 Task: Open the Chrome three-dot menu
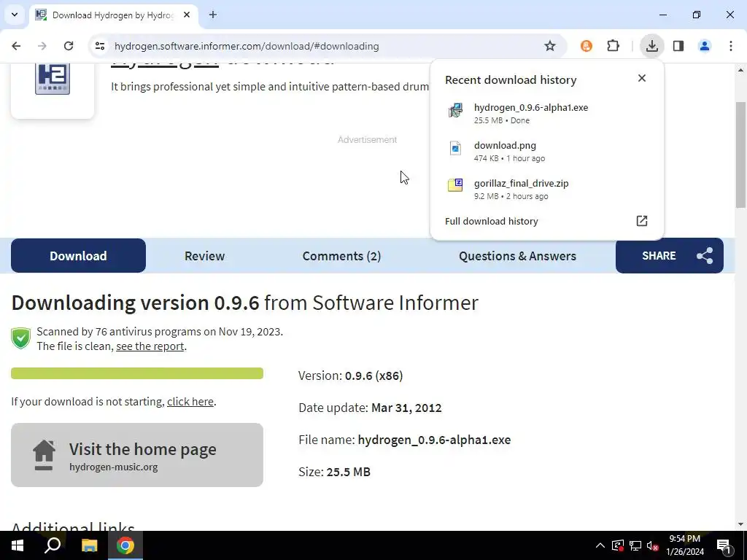point(731,46)
